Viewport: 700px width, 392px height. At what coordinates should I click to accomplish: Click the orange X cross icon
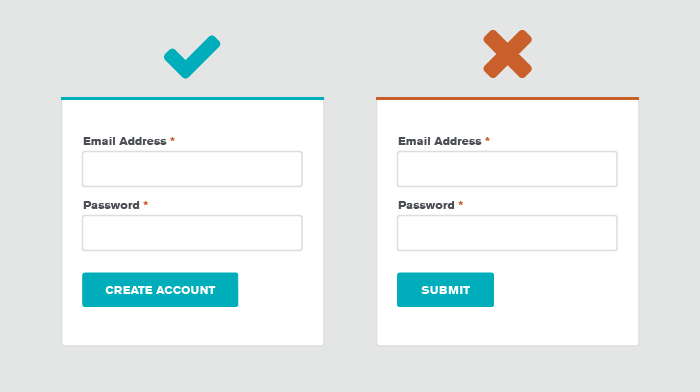[x=508, y=54]
